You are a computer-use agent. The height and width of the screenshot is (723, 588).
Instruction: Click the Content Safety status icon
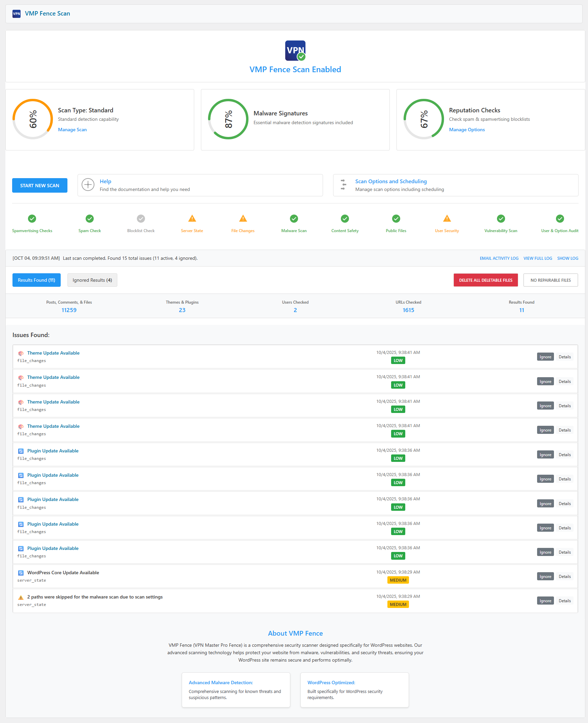(345, 219)
